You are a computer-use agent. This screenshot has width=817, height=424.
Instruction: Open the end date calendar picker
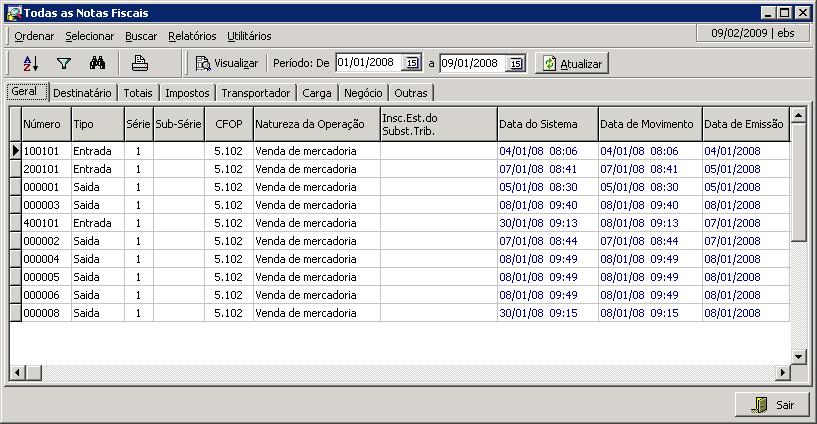[516, 63]
